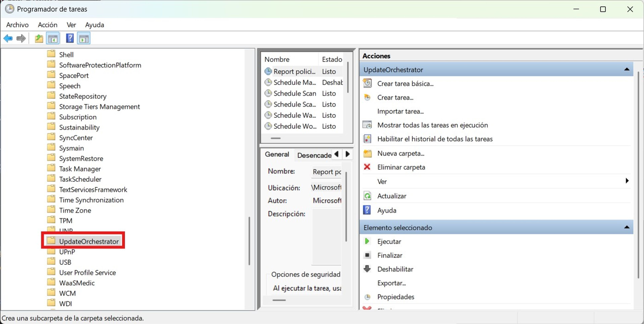Viewport: 644px width, 324px height.
Task: Click the TPM folder icon
Action: click(51, 220)
